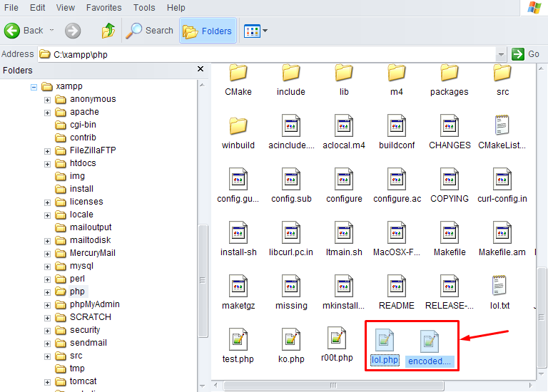This screenshot has height=392, width=548.
Task: Expand the apache folder node
Action: pos(47,113)
